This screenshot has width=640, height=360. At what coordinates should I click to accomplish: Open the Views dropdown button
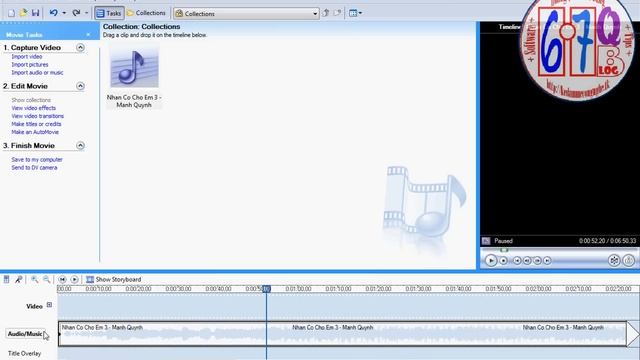(x=356, y=13)
